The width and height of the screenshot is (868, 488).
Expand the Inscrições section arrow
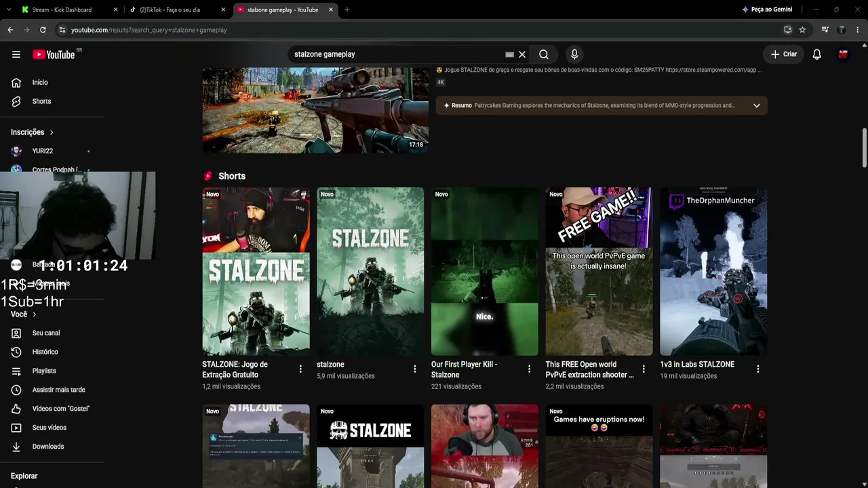coord(51,132)
